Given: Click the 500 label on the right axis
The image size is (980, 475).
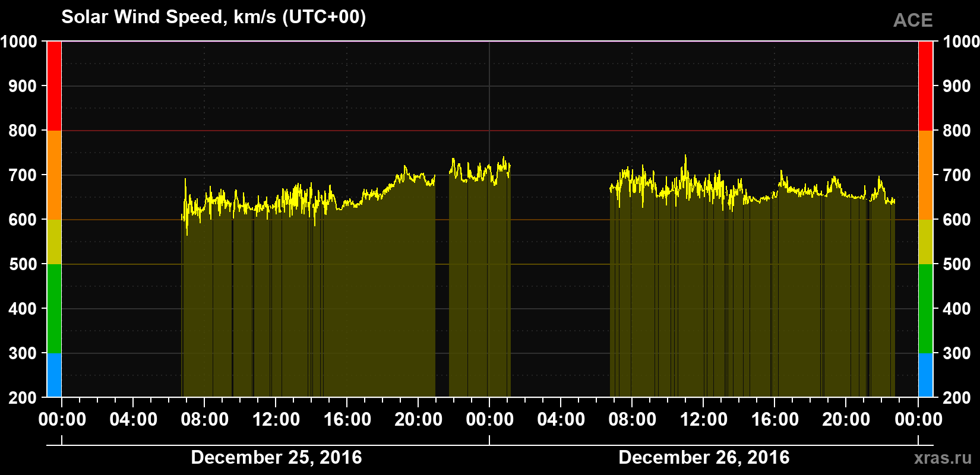Looking at the screenshot, I should click(x=957, y=264).
